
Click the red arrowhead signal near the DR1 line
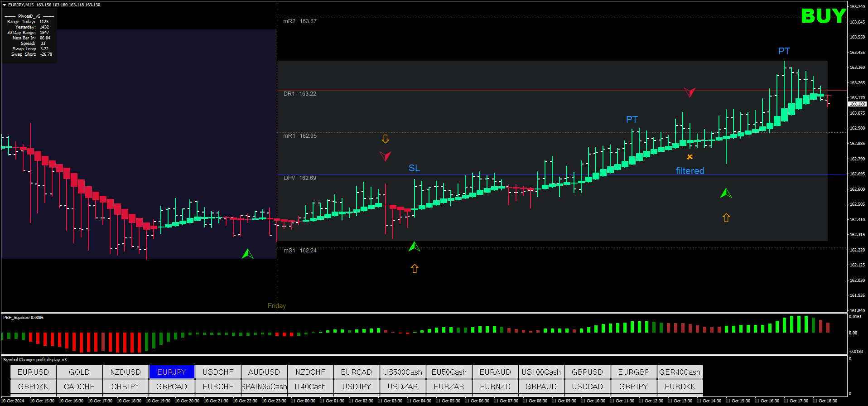coord(690,92)
